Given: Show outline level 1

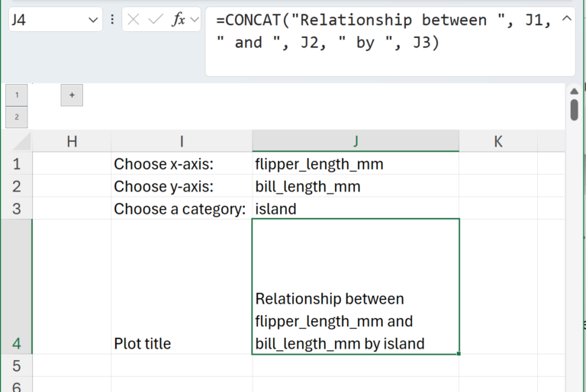Looking at the screenshot, I should pyautogui.click(x=16, y=95).
